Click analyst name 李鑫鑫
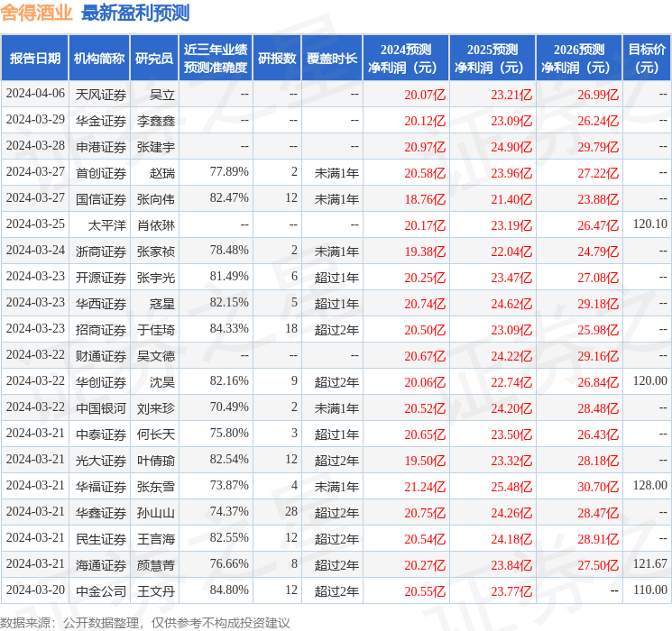Screen dimensions: 672x631 (x=155, y=121)
